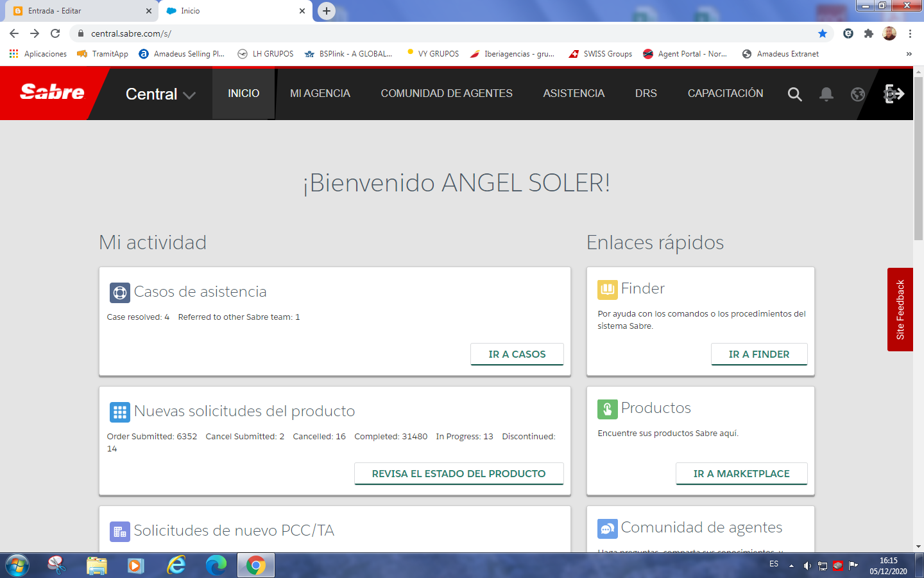Open volume speaker tray icon
This screenshot has height=578, width=924.
pos(807,566)
